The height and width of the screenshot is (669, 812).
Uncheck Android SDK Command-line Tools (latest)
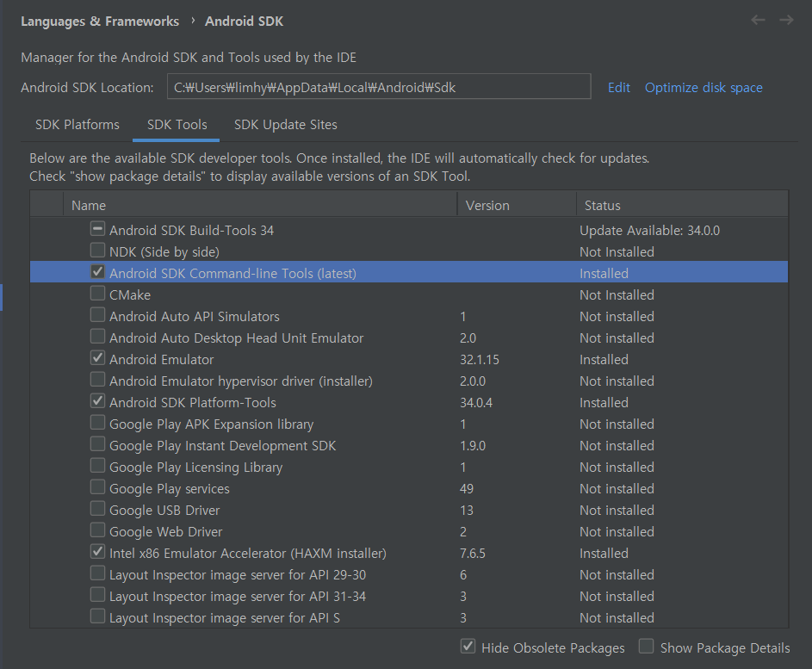pos(97,272)
